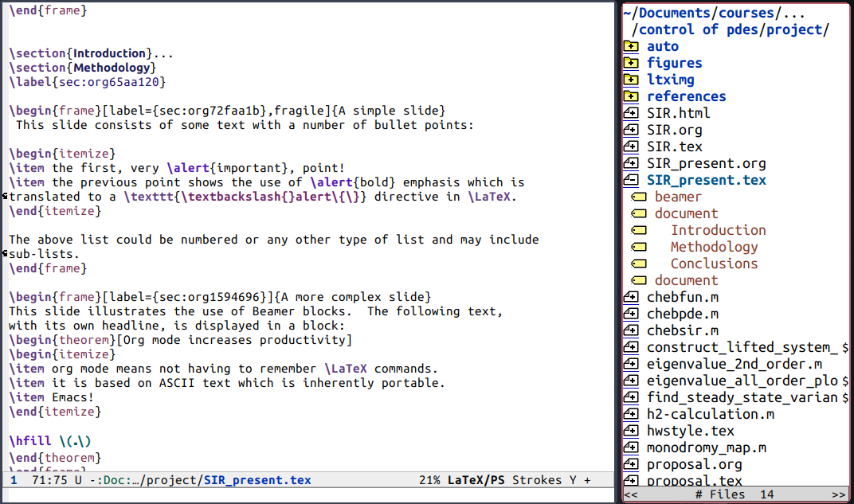Expand tags for SIR.tex file icon

point(631,147)
